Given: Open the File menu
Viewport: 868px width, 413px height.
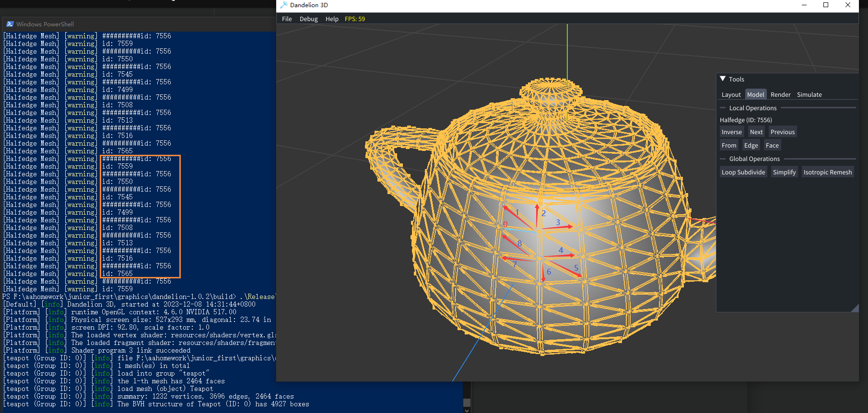Looking at the screenshot, I should [287, 19].
